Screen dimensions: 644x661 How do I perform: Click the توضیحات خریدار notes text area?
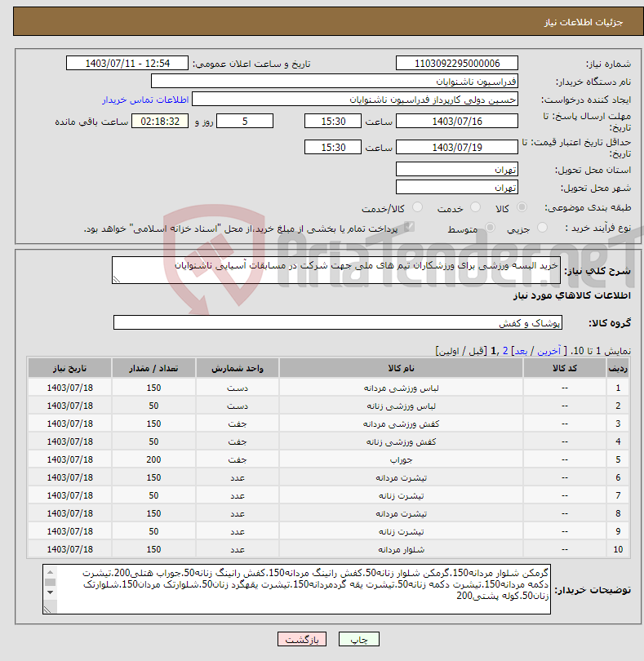pos(296,589)
